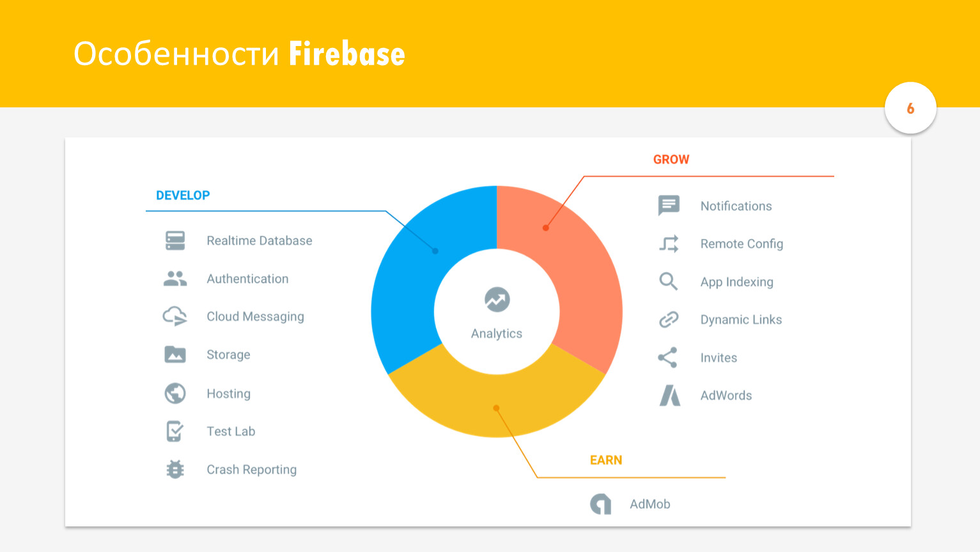The image size is (980, 552).
Task: Select the Test Lab label
Action: [x=231, y=431]
